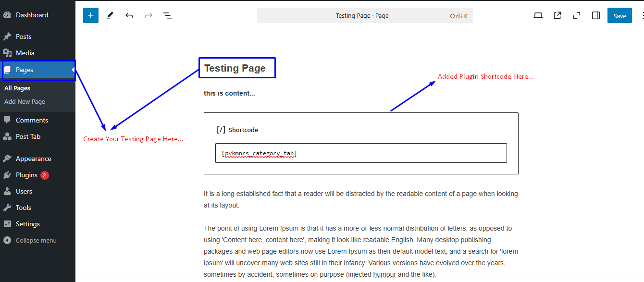Open the All Pages submenu link
The height and width of the screenshot is (282, 644).
pos(17,88)
